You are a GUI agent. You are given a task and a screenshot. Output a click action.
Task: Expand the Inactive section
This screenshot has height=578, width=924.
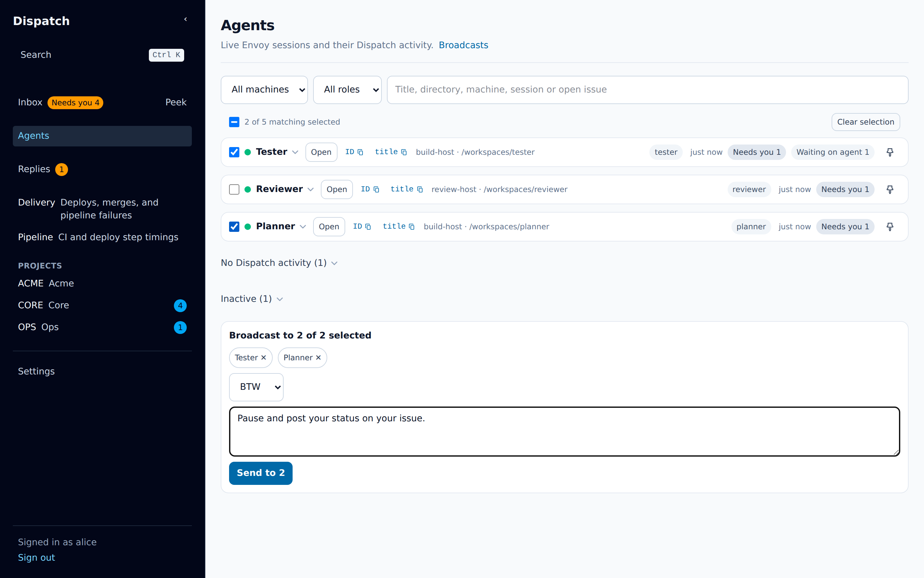tap(252, 299)
